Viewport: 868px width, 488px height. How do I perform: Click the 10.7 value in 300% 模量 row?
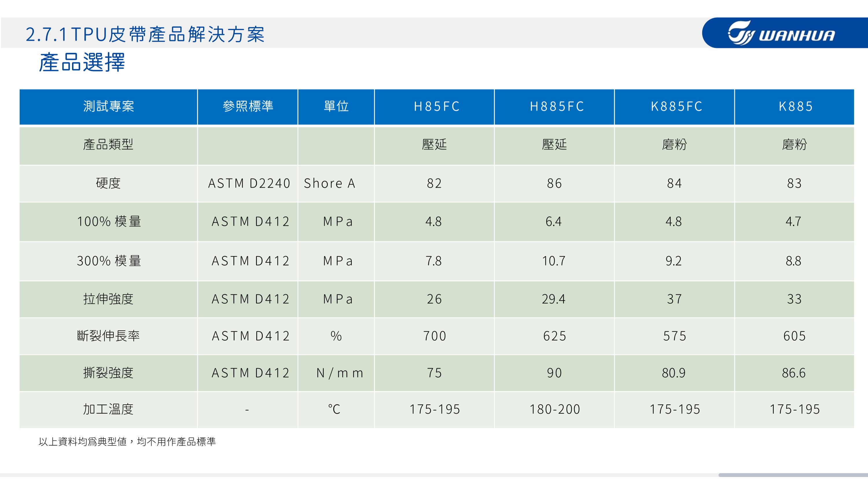[553, 261]
